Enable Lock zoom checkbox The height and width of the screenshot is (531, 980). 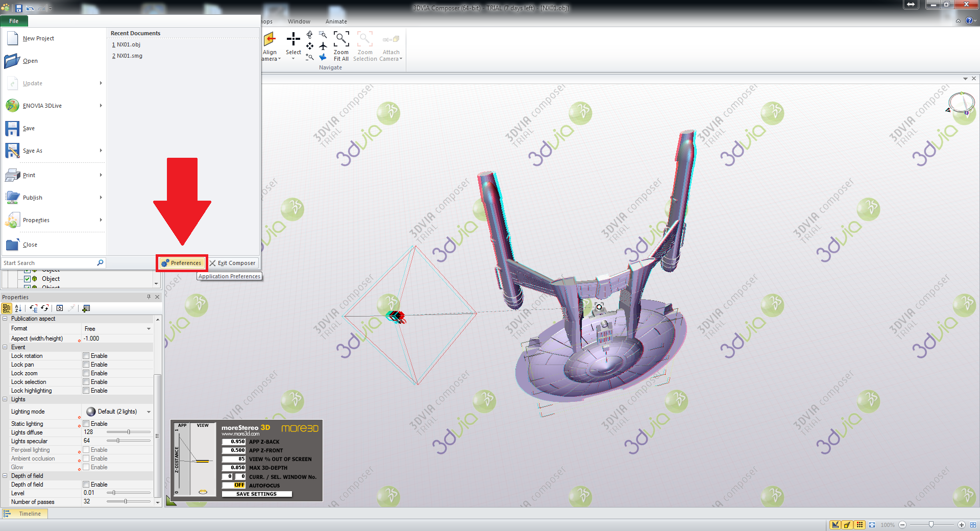click(86, 373)
